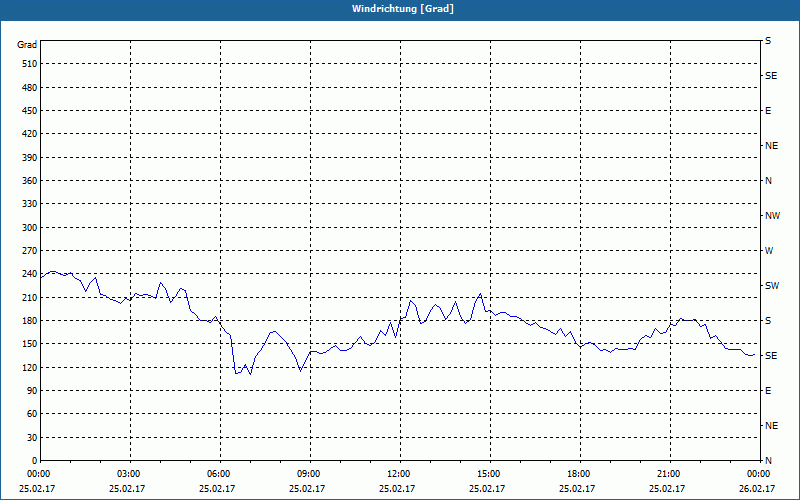Click the time label "03:00"
Screen dimensions: 800x500
pos(129,474)
